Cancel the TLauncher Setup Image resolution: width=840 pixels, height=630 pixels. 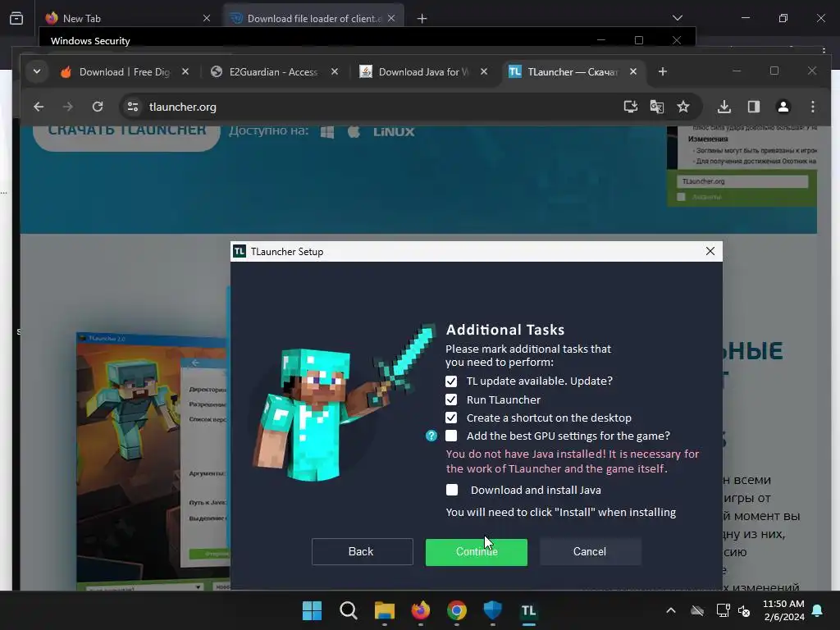(590, 552)
